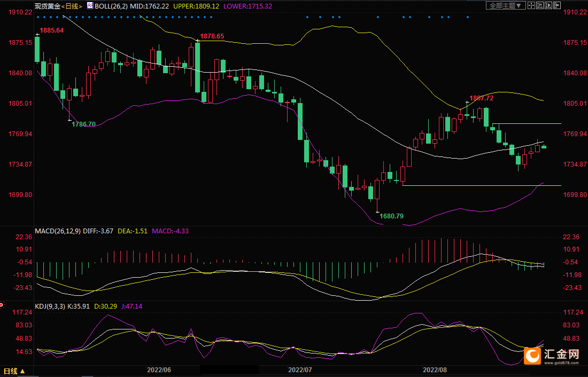Click the export chart arrow icon
This screenshot has width=588, height=377.
[557, 6]
